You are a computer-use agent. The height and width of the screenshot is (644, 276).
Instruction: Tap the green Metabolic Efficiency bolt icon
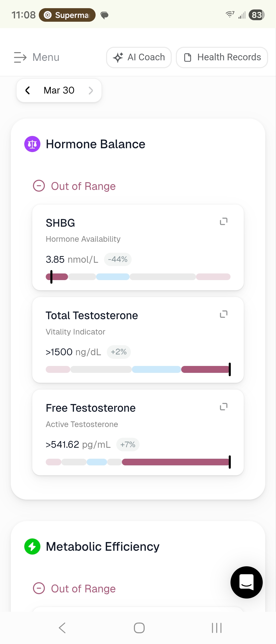point(32,546)
